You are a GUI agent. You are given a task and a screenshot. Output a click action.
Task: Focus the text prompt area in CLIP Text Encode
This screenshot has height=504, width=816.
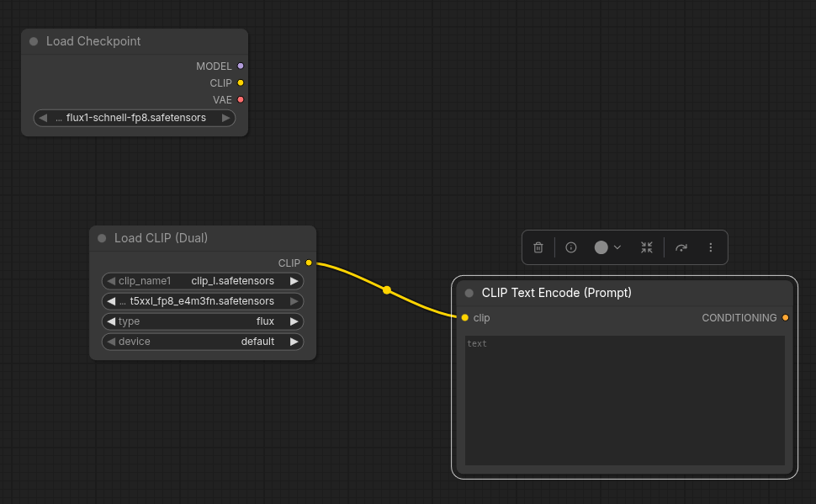tap(624, 400)
